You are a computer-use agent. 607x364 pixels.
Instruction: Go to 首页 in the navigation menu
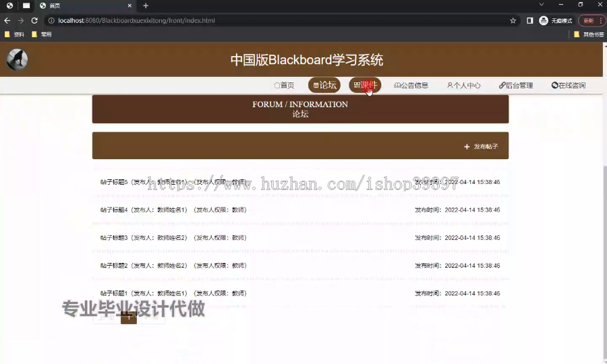(284, 85)
